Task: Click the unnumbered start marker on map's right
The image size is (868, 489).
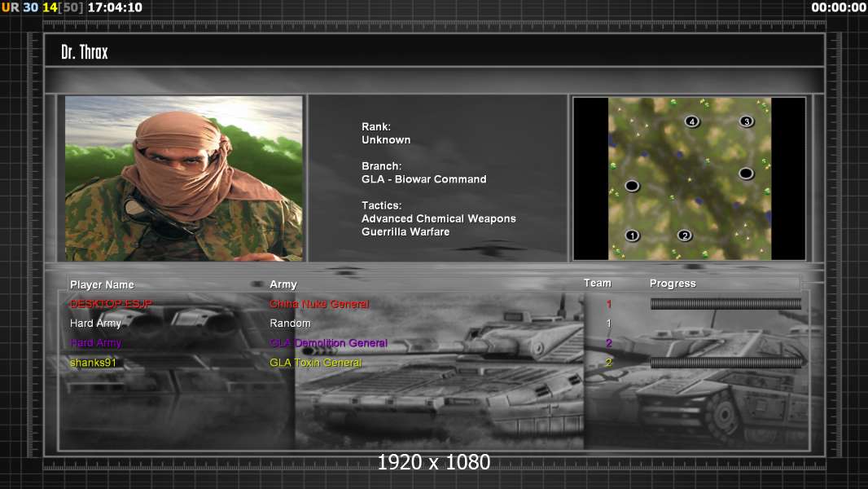Action: tap(746, 174)
